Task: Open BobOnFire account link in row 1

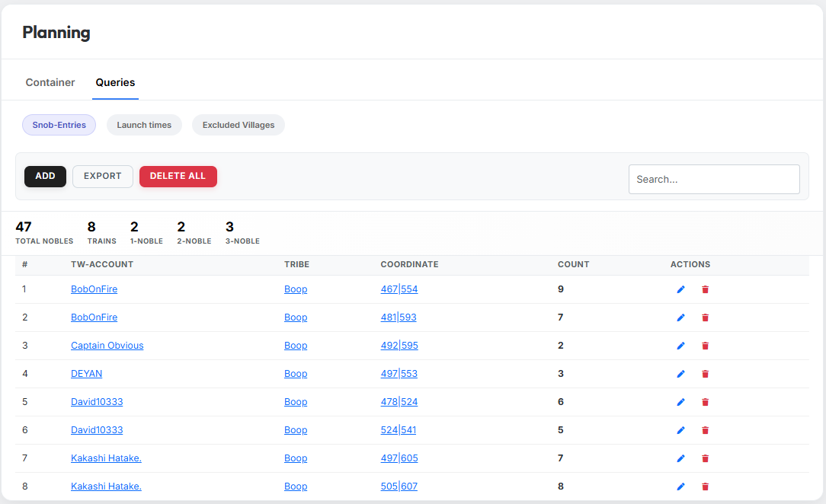Action: coord(94,289)
